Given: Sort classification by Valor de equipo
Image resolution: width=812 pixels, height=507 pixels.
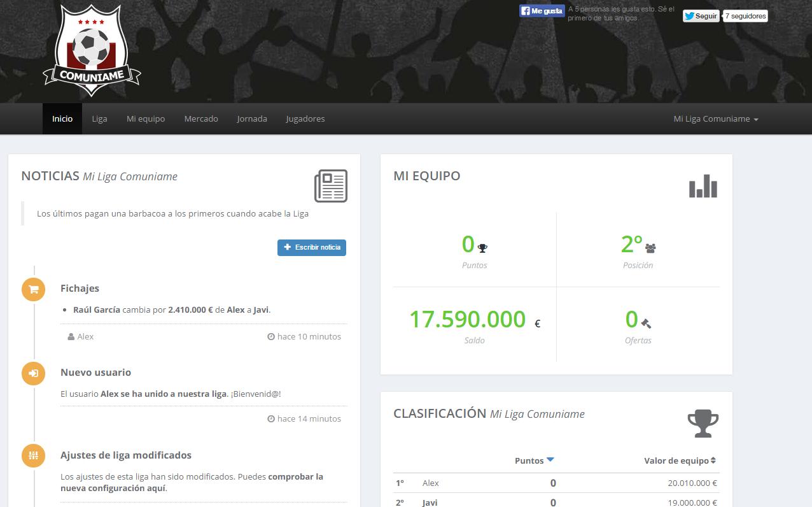Looking at the screenshot, I should point(680,461).
